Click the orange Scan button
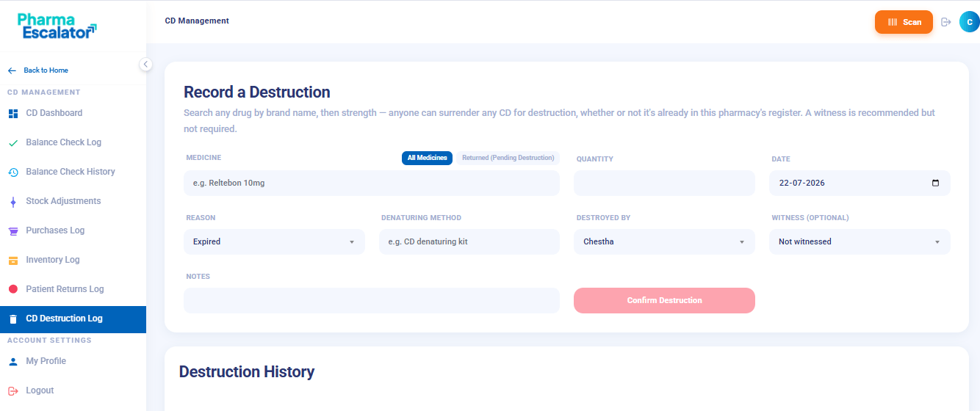The width and height of the screenshot is (980, 411). pyautogui.click(x=904, y=22)
